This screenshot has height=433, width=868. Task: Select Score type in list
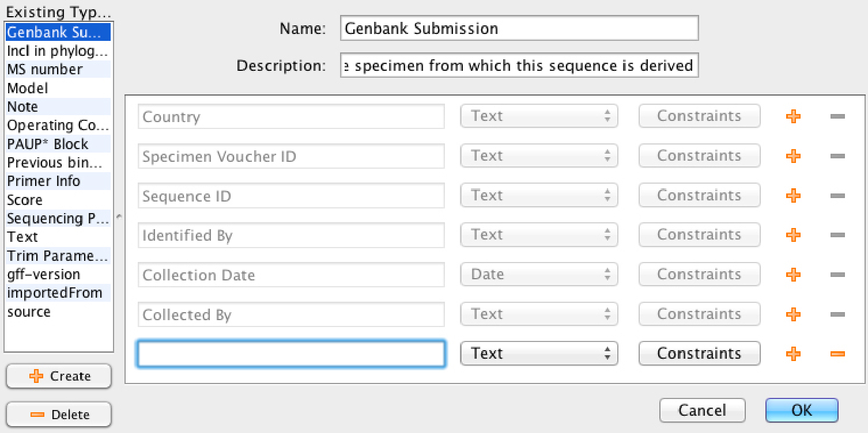pyautogui.click(x=58, y=200)
